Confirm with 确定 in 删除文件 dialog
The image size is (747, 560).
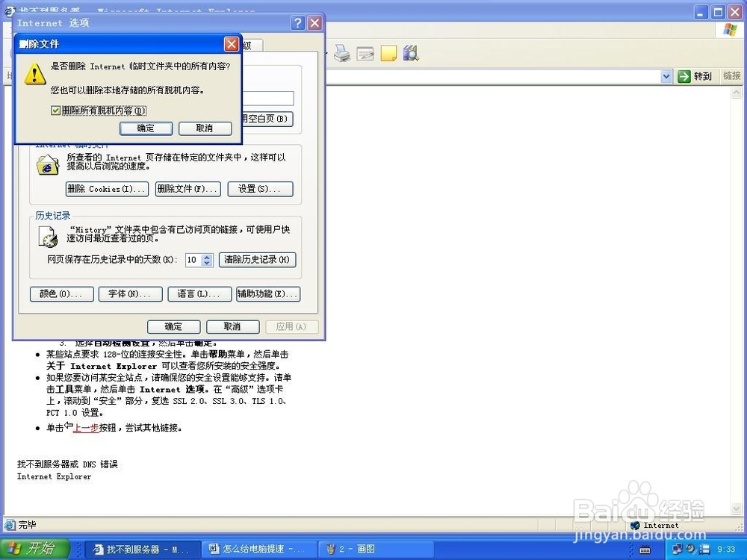pyautogui.click(x=146, y=128)
